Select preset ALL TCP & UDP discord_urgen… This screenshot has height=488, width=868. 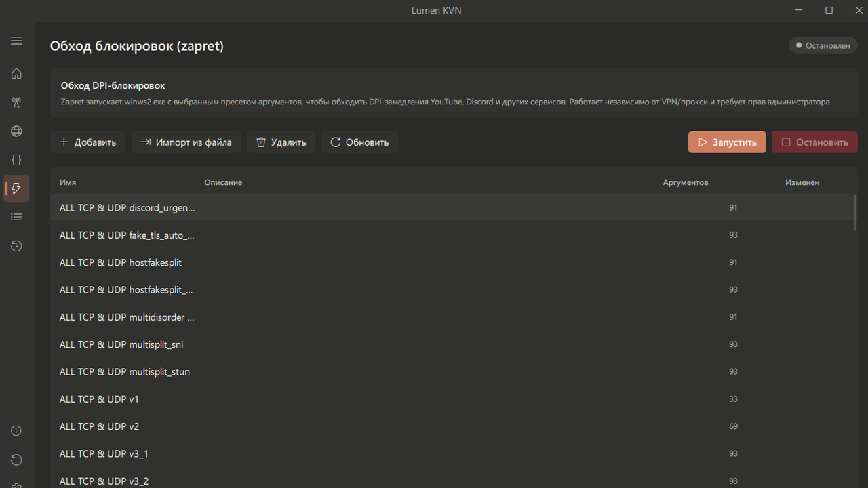point(452,207)
